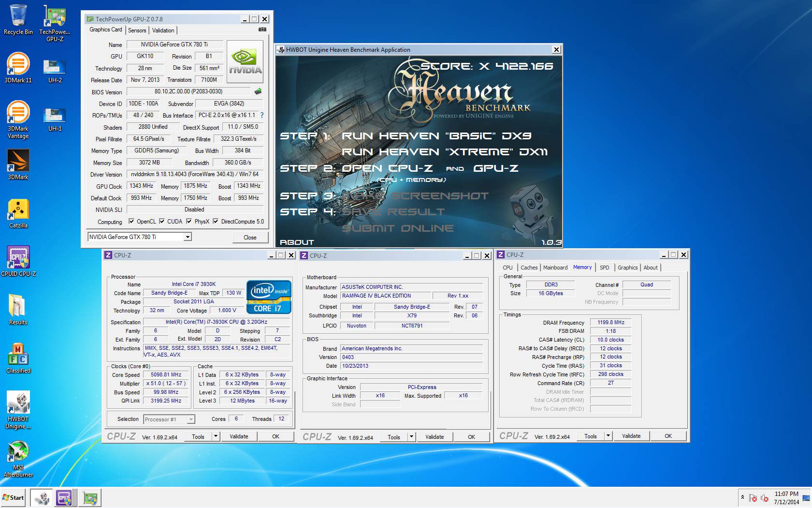
Task: Expand Tools dropdown arrow in motherboard CPU-Z window
Action: (x=411, y=436)
